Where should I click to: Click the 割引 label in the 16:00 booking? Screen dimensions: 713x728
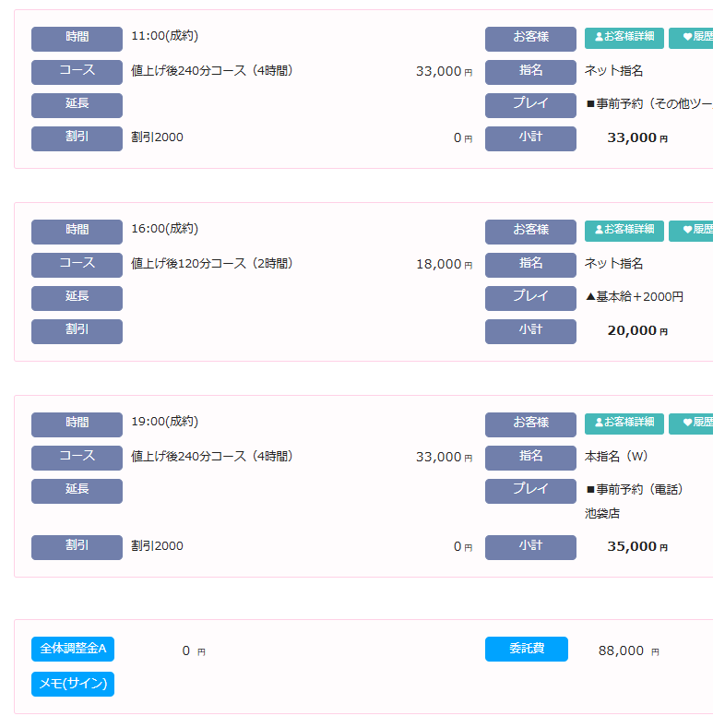click(77, 330)
